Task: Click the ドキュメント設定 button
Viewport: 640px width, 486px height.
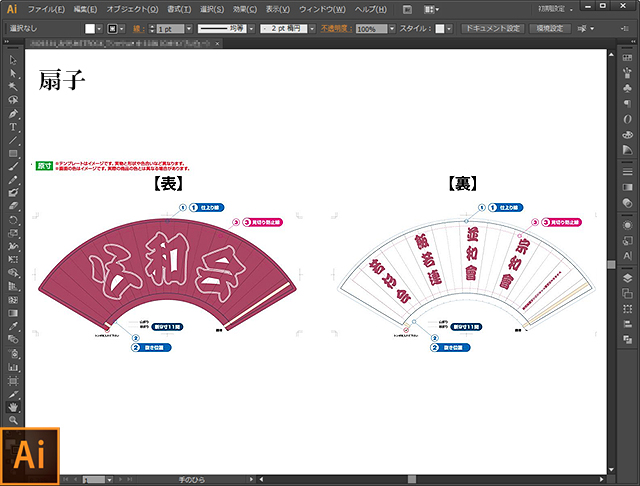Action: point(493,29)
